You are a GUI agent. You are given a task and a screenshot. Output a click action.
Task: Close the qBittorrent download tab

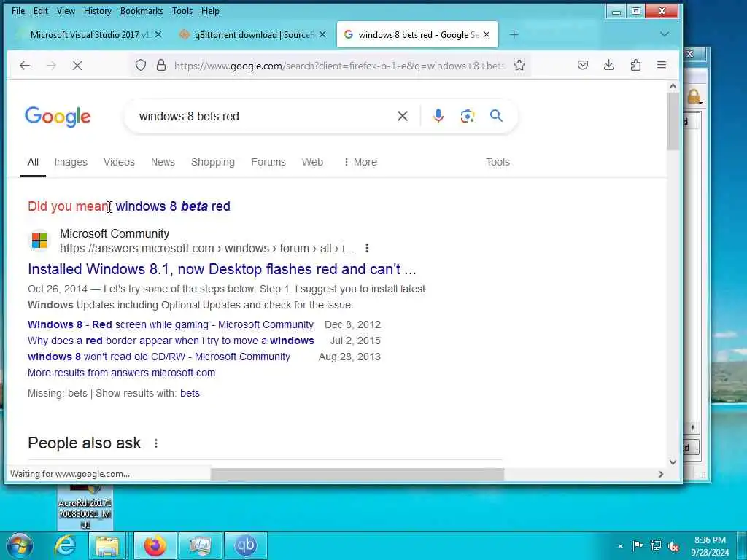(x=322, y=35)
